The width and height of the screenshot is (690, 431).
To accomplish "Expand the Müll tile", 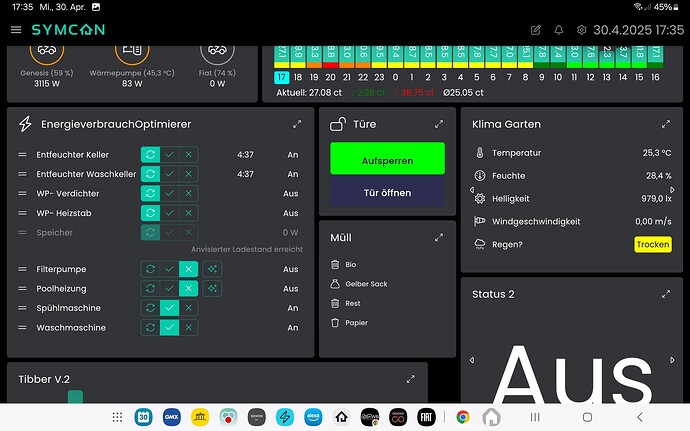I will point(439,238).
